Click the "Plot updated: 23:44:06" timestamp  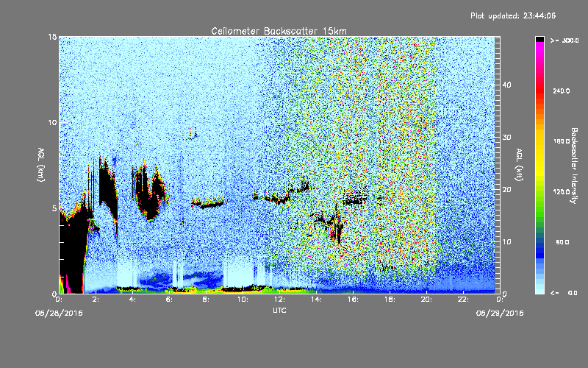[513, 15]
